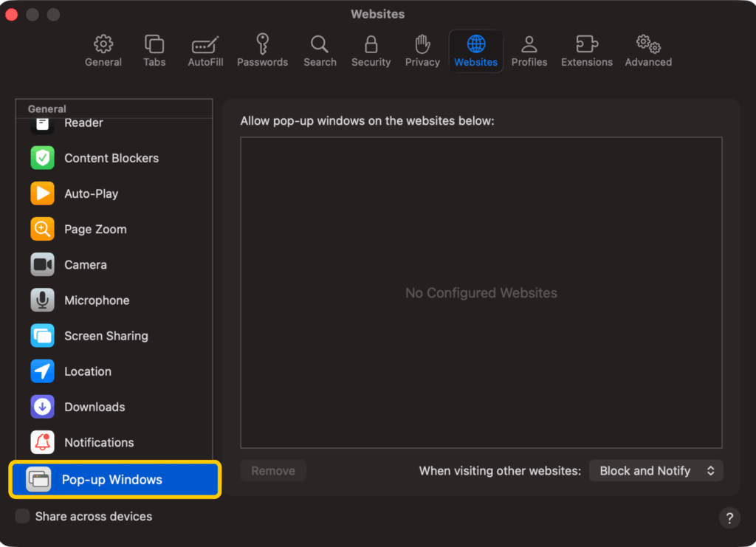
Task: Click the Screen Sharing sidebar icon
Action: 42,336
